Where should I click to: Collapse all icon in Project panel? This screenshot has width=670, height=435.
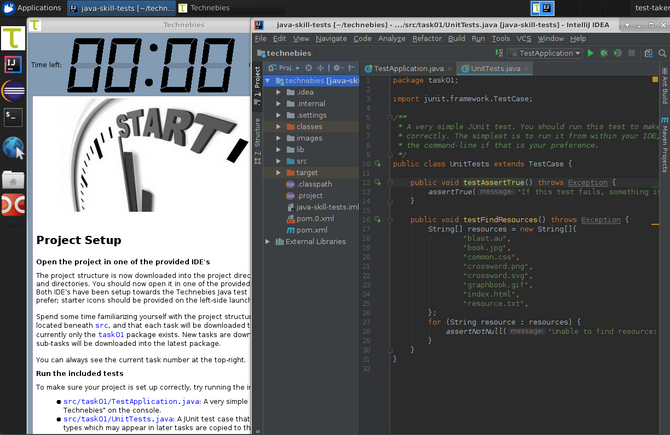[320, 68]
